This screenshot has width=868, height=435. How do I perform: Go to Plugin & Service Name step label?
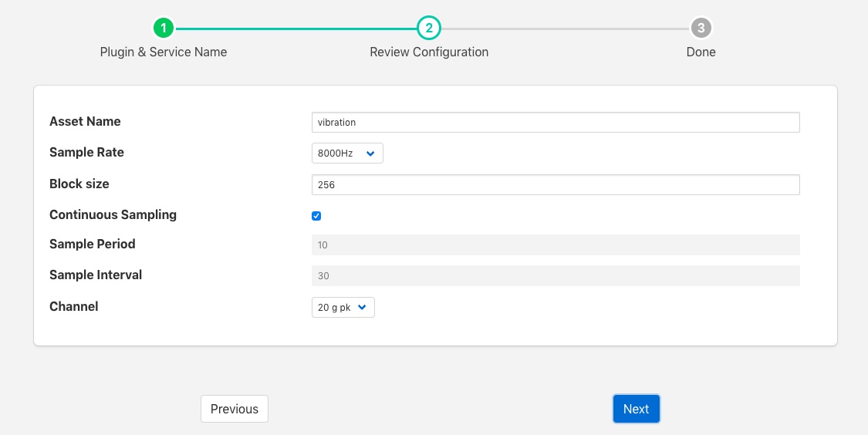tap(164, 52)
